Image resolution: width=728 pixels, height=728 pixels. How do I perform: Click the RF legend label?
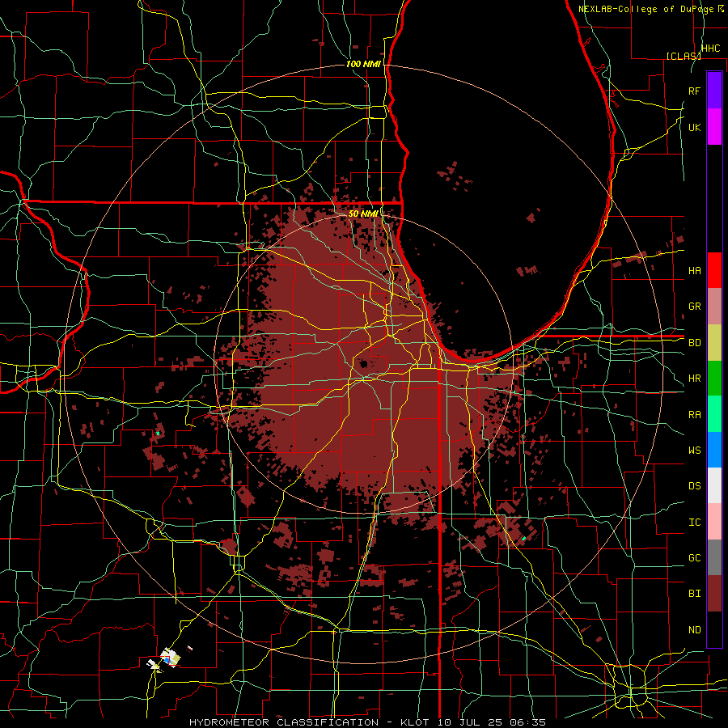pyautogui.click(x=694, y=91)
